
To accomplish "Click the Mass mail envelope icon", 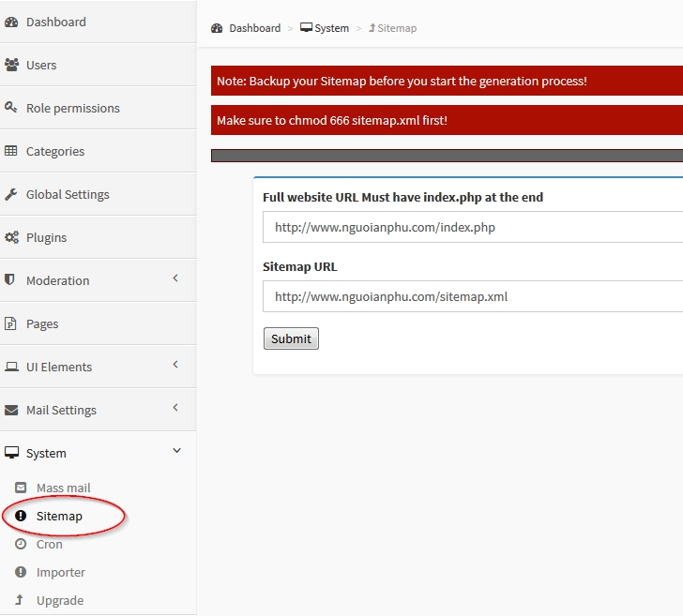I will tap(21, 488).
